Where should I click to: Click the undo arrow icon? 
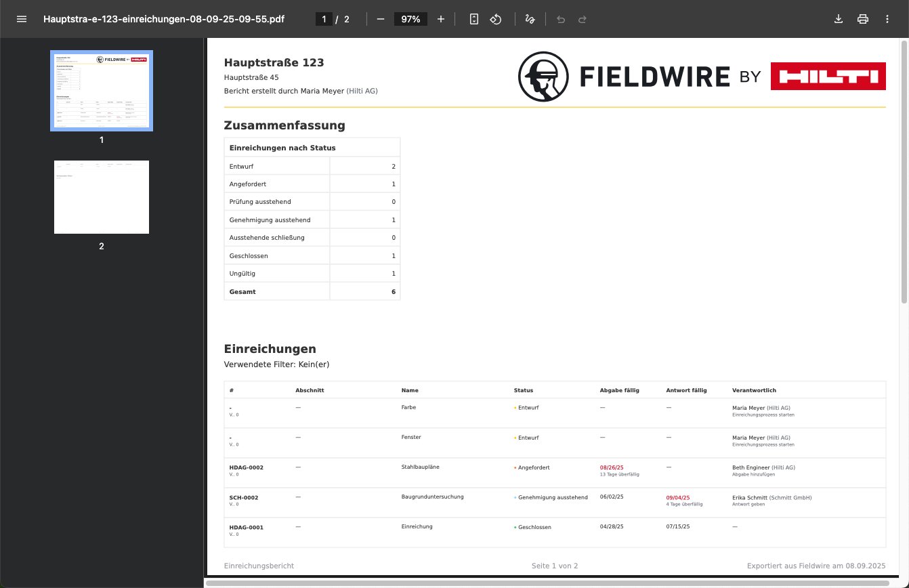561,19
